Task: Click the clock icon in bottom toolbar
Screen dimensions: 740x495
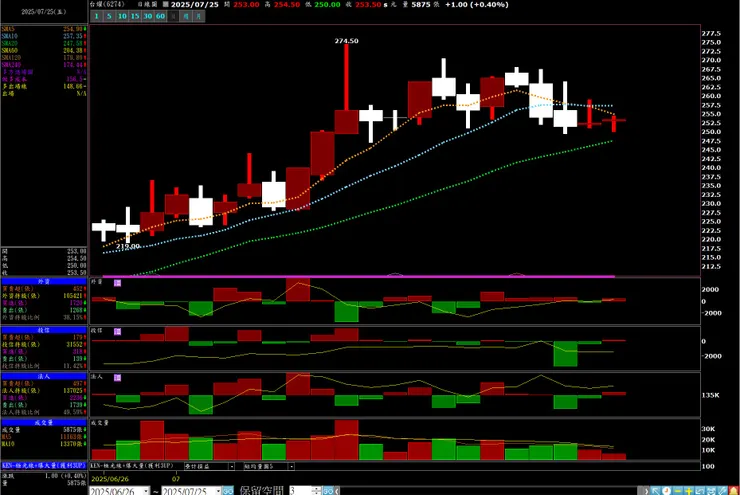Action: (666, 491)
